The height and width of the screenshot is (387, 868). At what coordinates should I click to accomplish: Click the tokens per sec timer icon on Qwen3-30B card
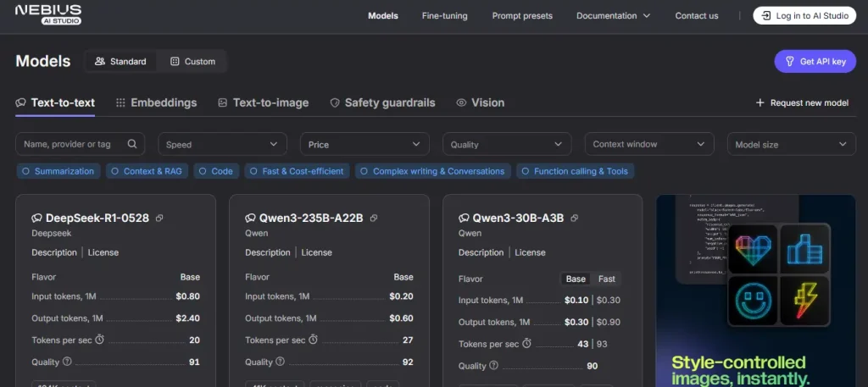[526, 343]
